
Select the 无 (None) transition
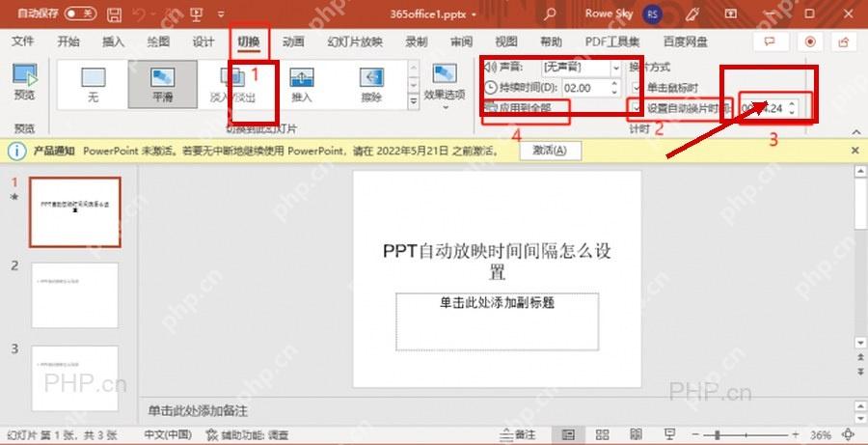93,84
